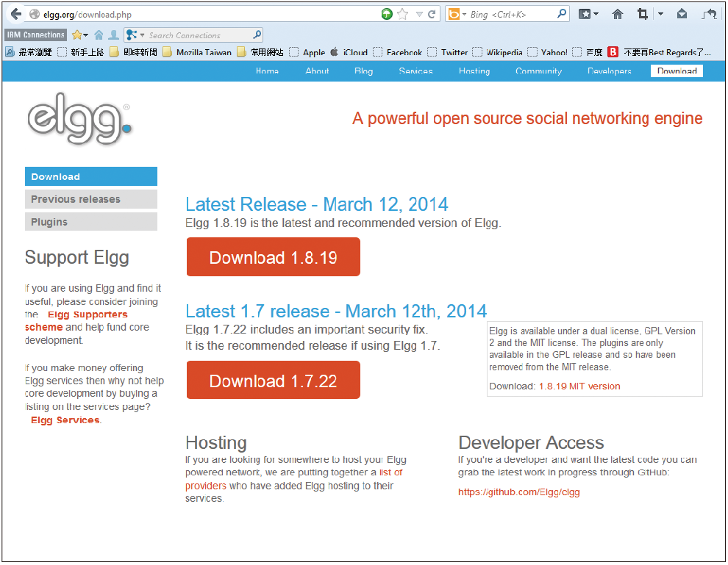Open the Developers navigation item
Viewport: 728px width, 565px height.
[609, 71]
